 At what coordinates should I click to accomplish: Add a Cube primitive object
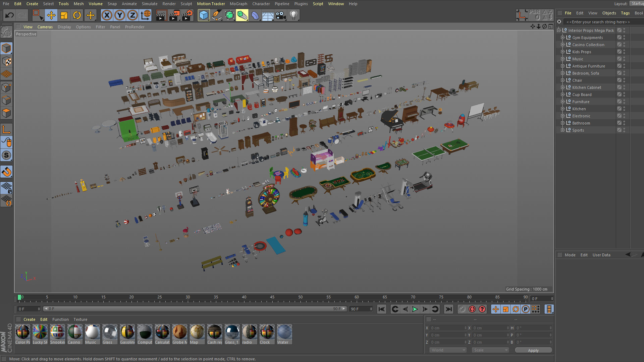point(204,15)
